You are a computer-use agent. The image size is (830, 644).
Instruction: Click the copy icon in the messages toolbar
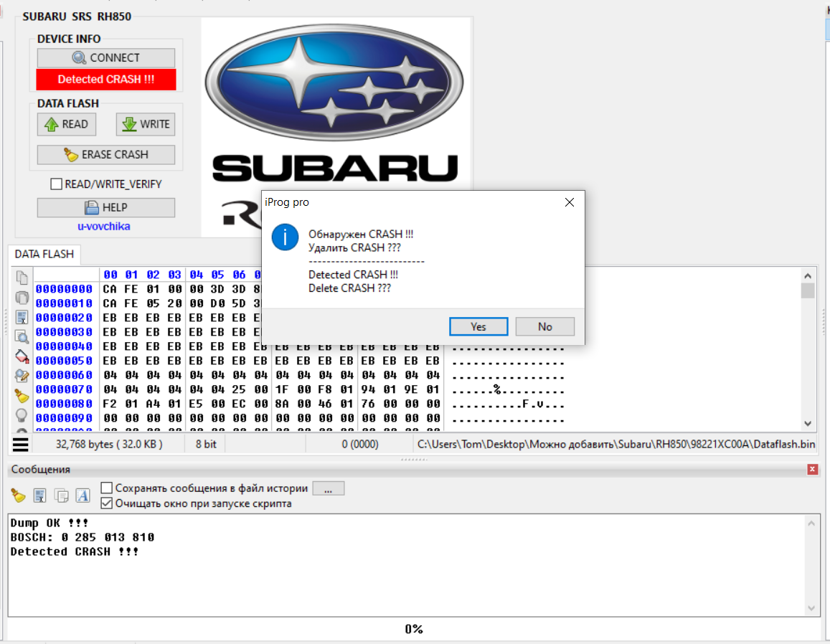62,496
